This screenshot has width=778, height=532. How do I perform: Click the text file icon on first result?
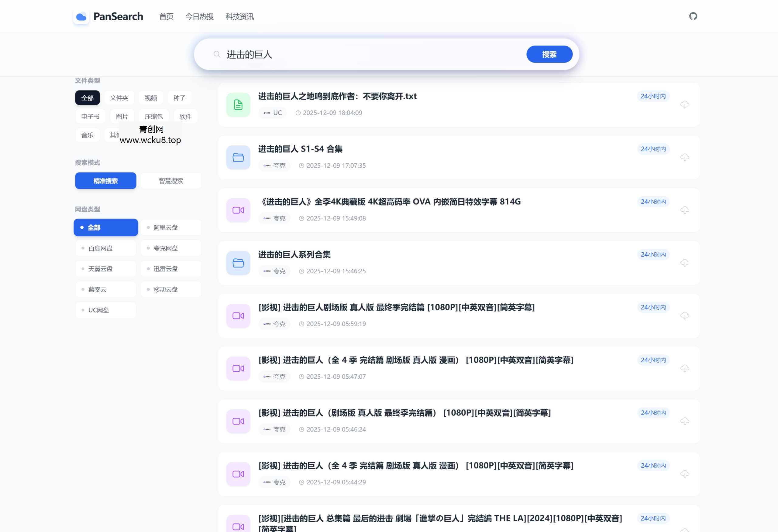238,104
